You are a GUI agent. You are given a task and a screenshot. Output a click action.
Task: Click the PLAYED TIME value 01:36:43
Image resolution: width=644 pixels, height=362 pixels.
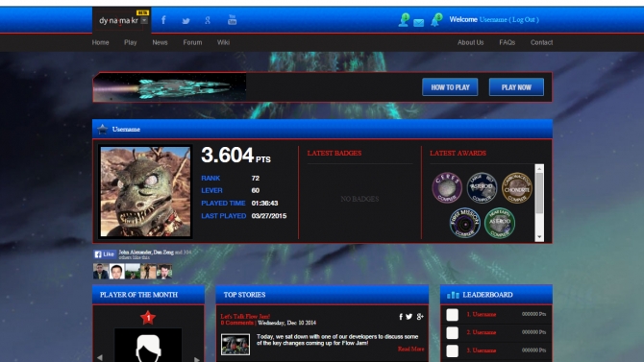point(264,204)
